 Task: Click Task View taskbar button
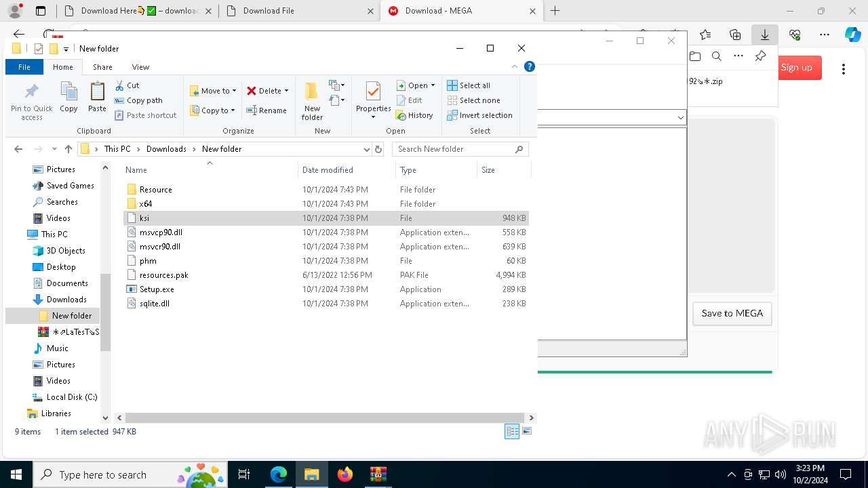click(244, 474)
